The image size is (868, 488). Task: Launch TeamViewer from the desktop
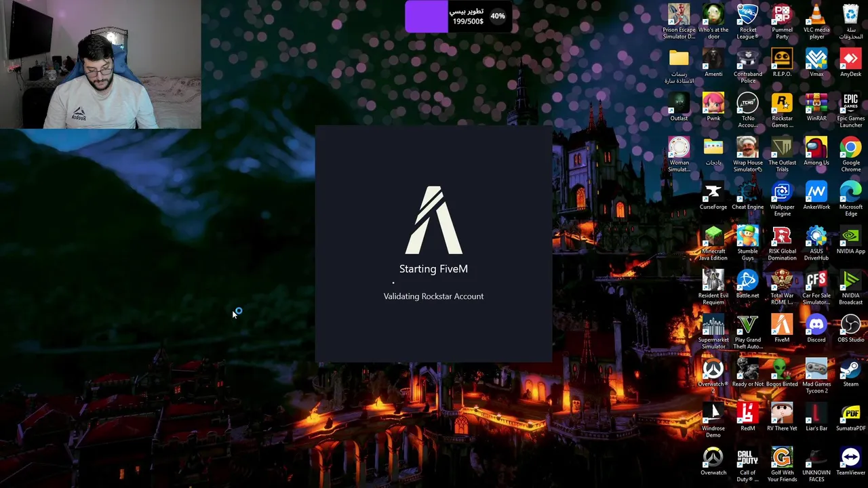[x=850, y=462]
